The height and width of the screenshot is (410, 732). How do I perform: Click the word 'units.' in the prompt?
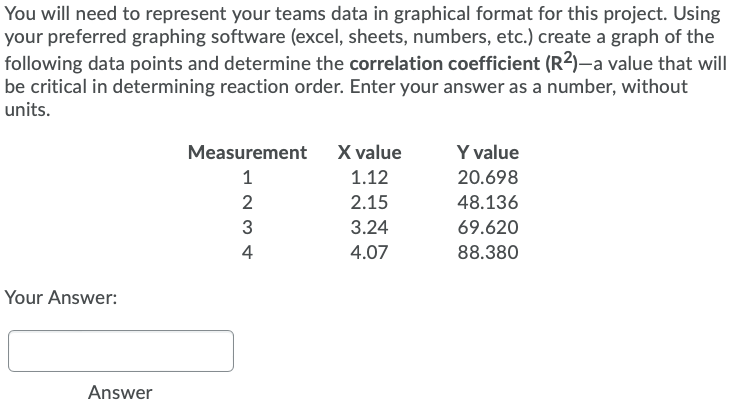coord(27,110)
